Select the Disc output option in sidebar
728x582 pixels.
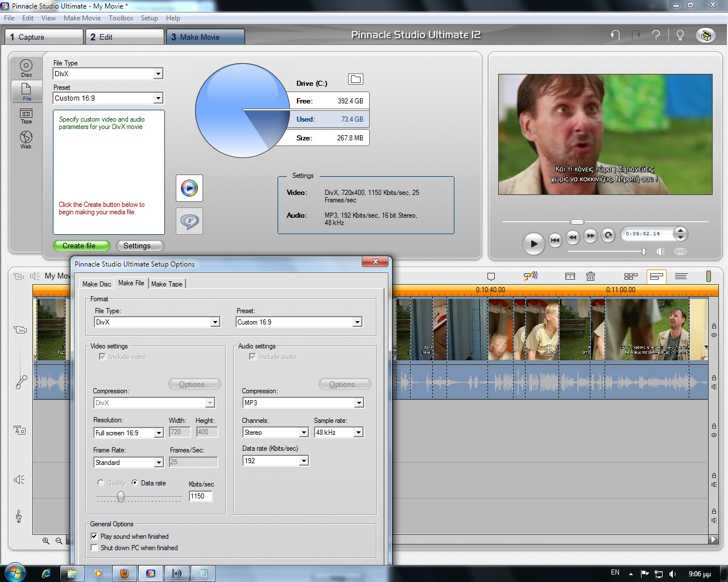tap(26, 68)
